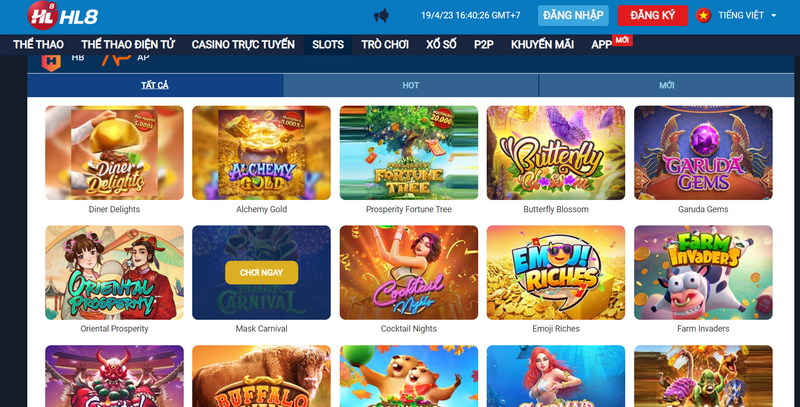Select the HB provider hexagon icon

51,61
